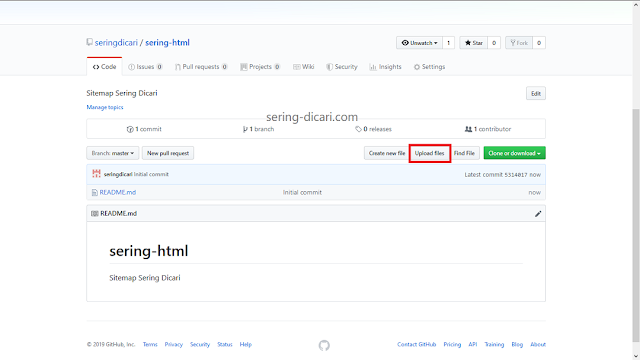Click the pencil edit icon on README.md

[x=538, y=213]
